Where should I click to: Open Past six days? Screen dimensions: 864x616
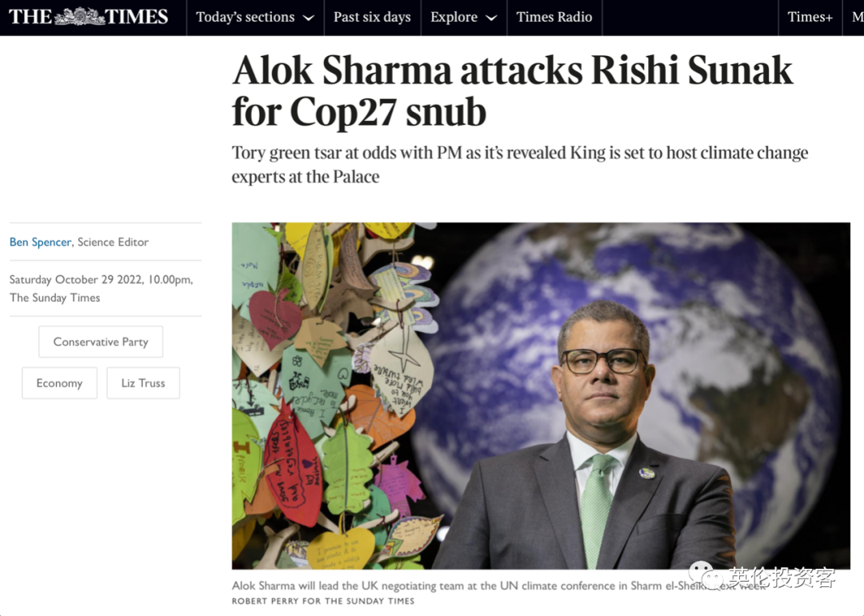372,17
